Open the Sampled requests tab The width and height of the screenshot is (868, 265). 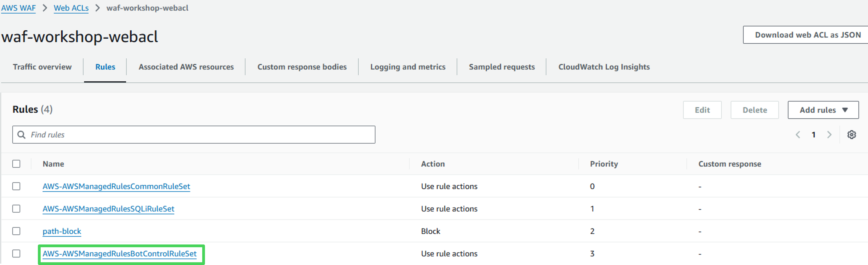click(x=501, y=67)
